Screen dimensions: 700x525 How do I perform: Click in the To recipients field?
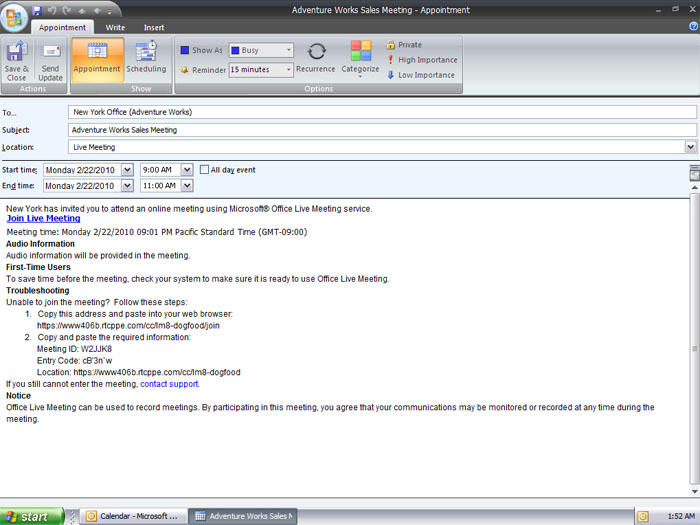pos(382,112)
